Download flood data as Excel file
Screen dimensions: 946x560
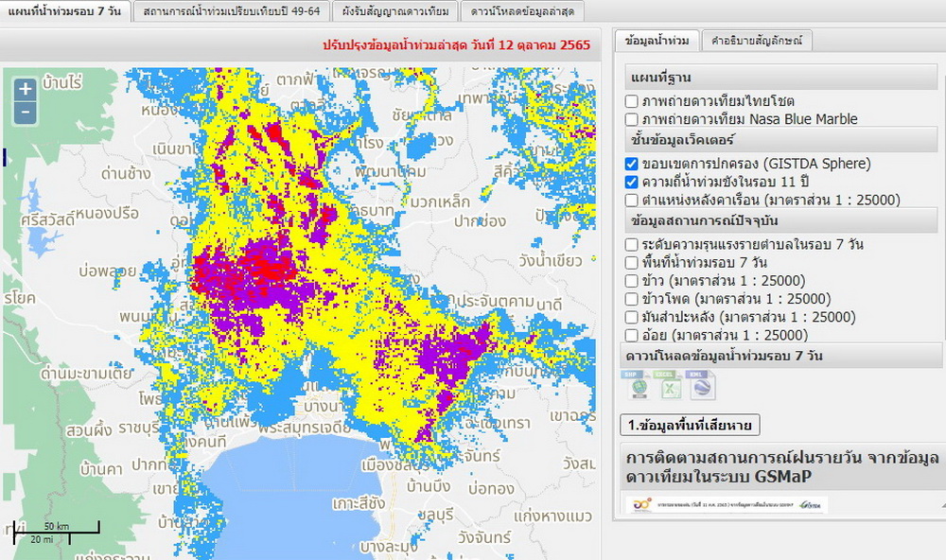(x=668, y=386)
